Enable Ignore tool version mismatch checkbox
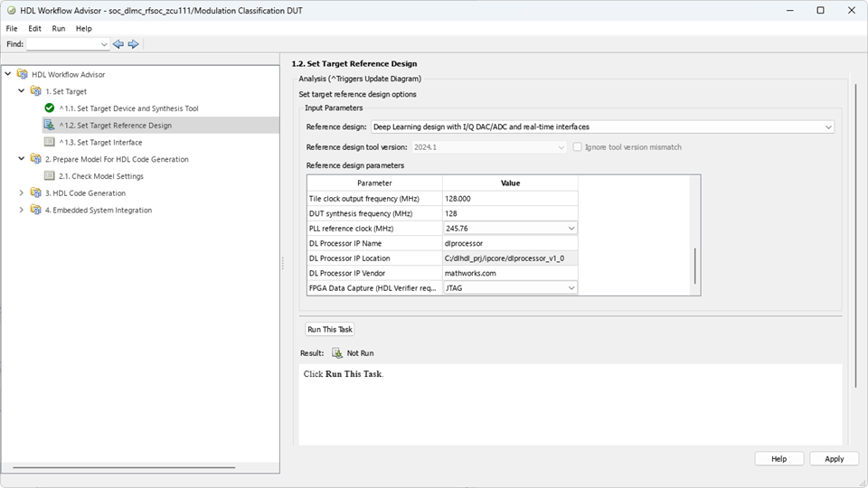This screenshot has height=488, width=868. point(578,147)
